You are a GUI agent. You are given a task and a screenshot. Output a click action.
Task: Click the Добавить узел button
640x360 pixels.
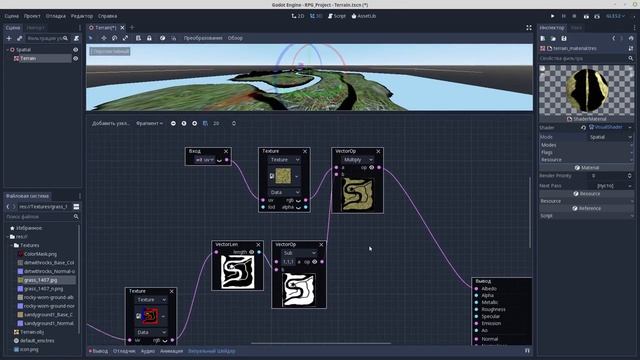[x=111, y=123]
